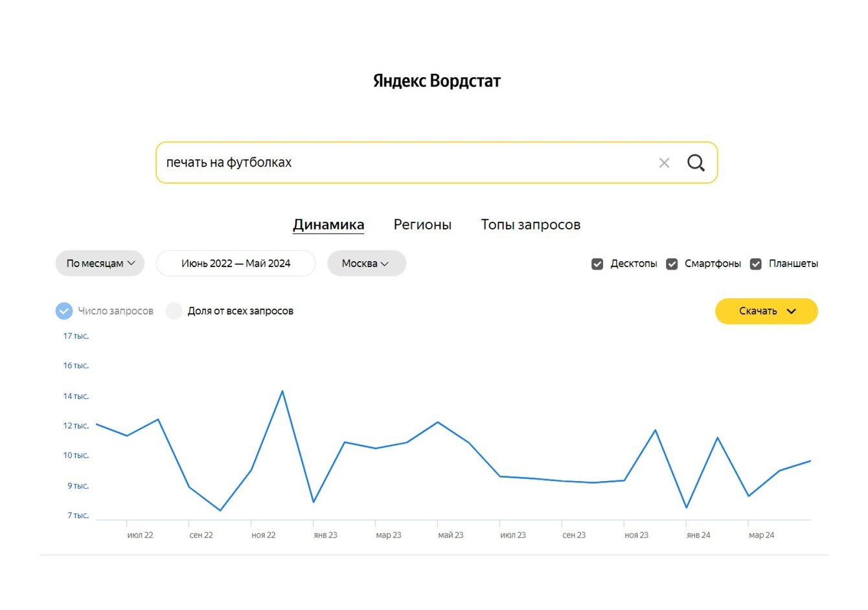Click the 'июл 22' axis label
The image size is (868, 610).
coord(140,535)
